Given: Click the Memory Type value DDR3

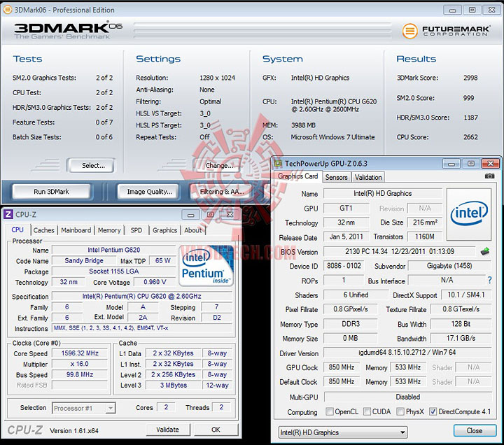Looking at the screenshot, I should 351,324.
